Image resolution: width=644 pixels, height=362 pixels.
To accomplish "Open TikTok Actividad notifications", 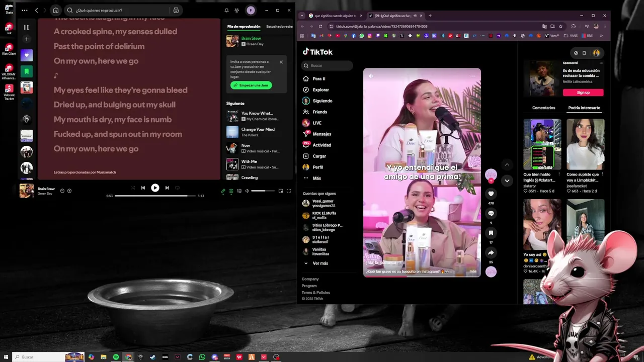I will (x=322, y=145).
